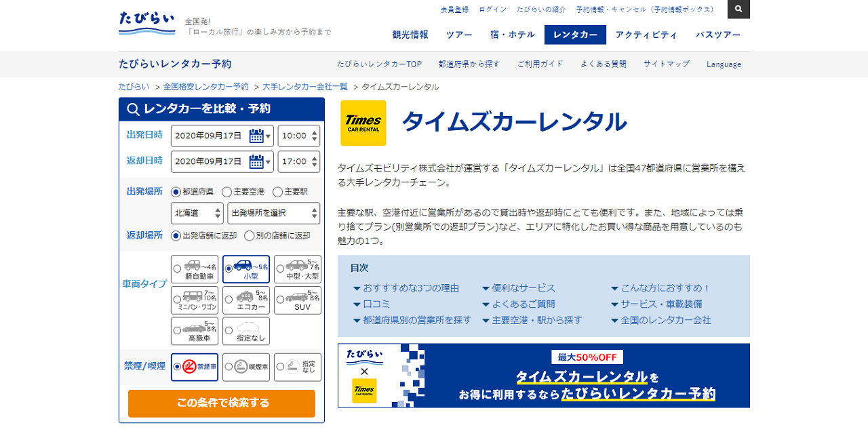The image size is (868, 440).
Task: Select the 喫煙車 smoking car icon
Action: point(246,367)
